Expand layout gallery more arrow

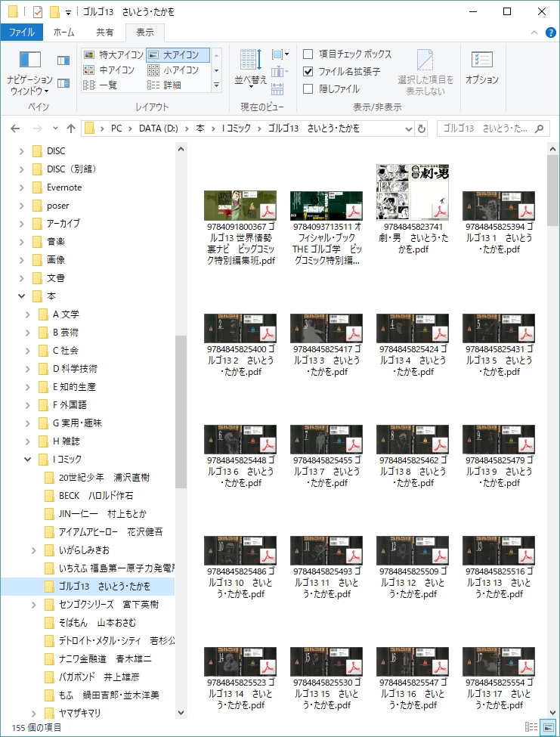coord(217,85)
